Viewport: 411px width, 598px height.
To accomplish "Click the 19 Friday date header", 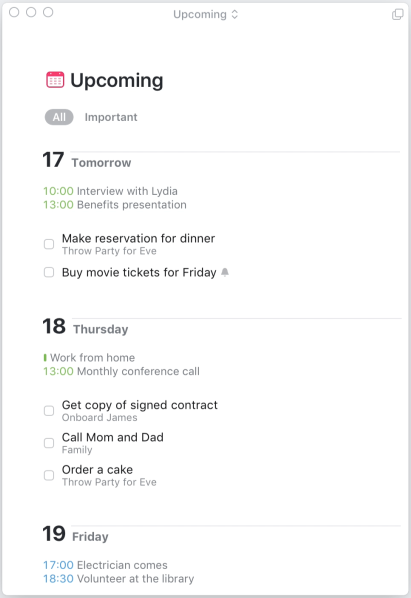I will [x=75, y=534].
